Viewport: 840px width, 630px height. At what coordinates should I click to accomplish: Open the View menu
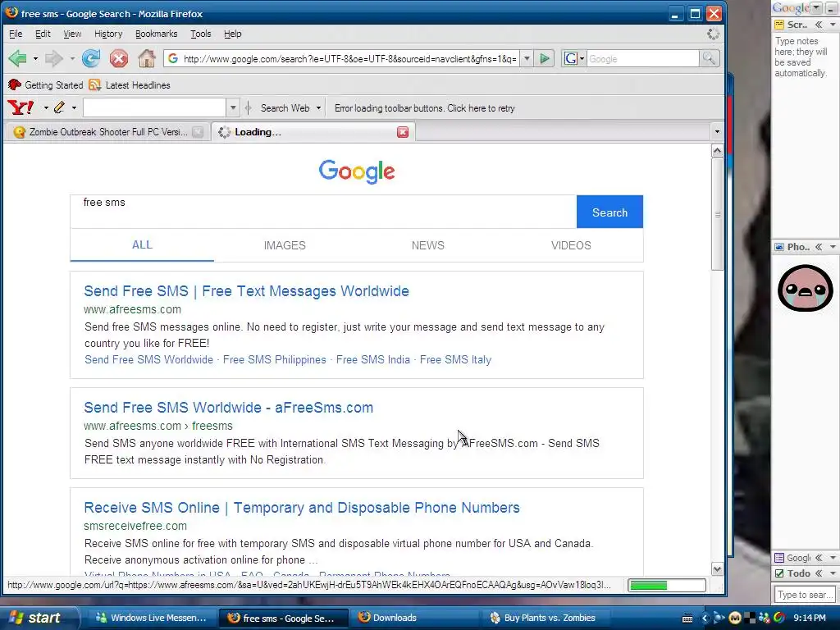pos(72,34)
